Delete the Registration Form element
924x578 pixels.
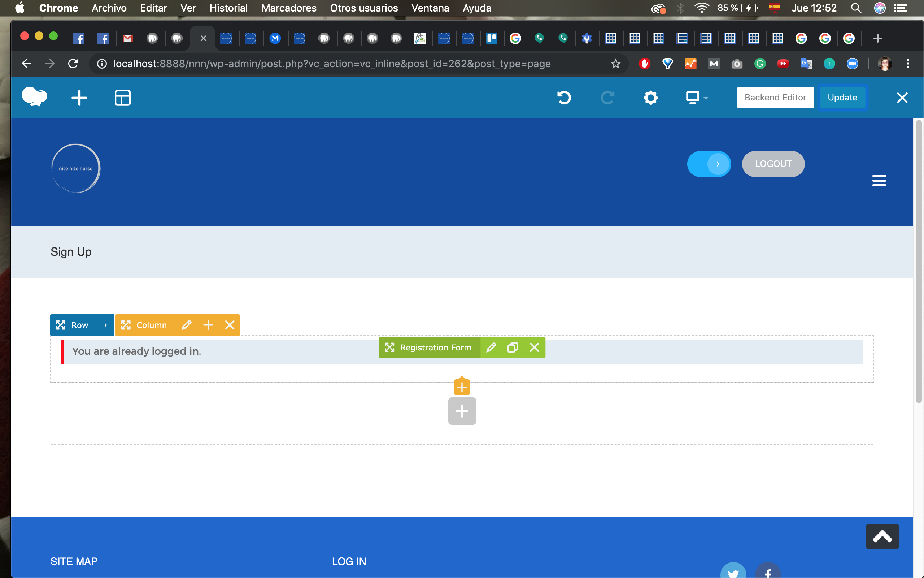tap(534, 348)
